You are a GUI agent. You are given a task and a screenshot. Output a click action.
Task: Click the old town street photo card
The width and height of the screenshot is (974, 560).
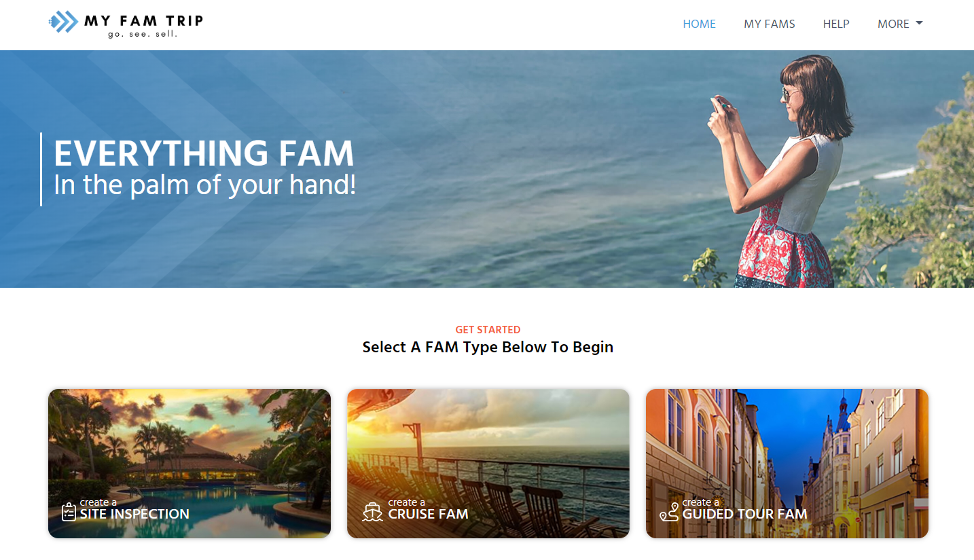coord(787,464)
